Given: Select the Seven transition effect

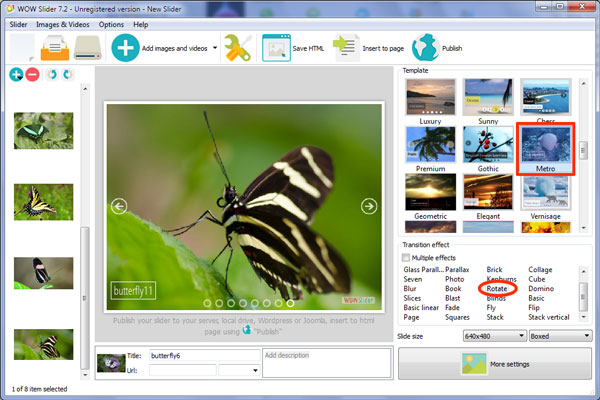Looking at the screenshot, I should tap(412, 279).
